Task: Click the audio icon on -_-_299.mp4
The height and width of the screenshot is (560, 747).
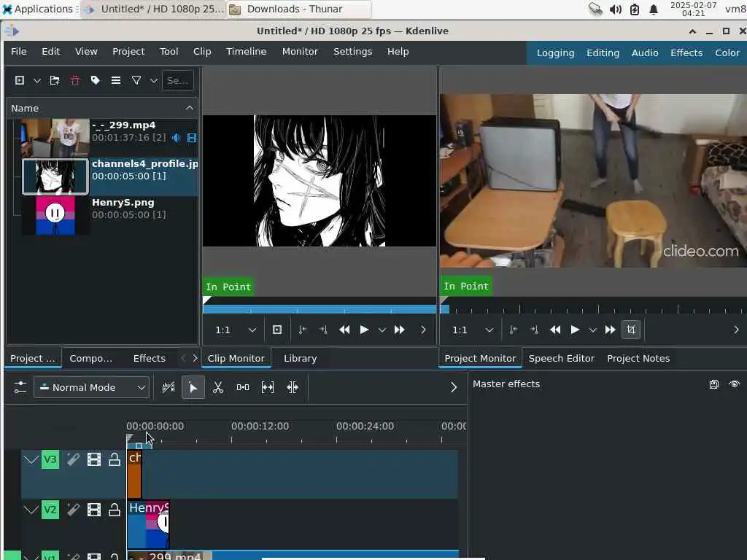Action: pos(177,138)
